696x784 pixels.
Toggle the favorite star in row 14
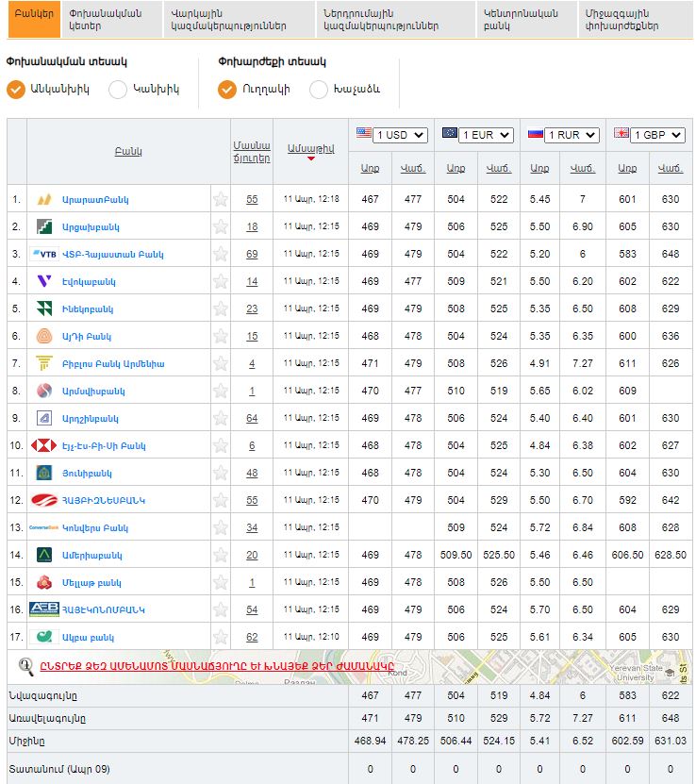221,555
